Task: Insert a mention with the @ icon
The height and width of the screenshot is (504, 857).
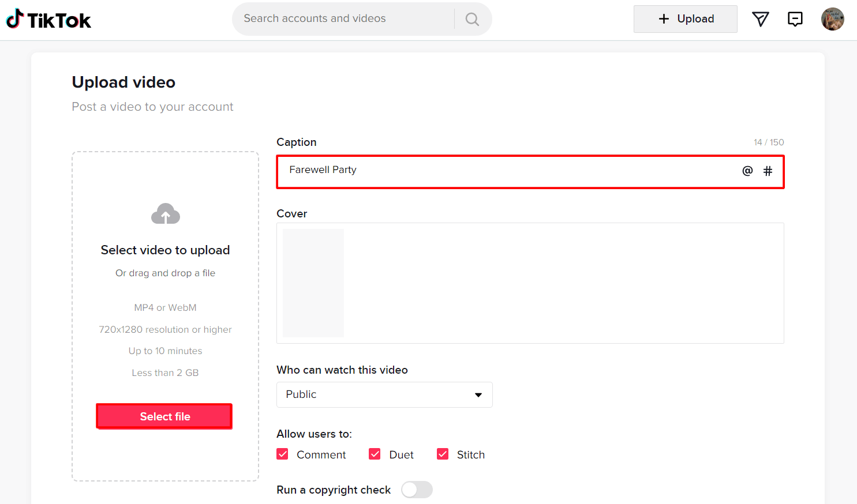Action: (747, 171)
